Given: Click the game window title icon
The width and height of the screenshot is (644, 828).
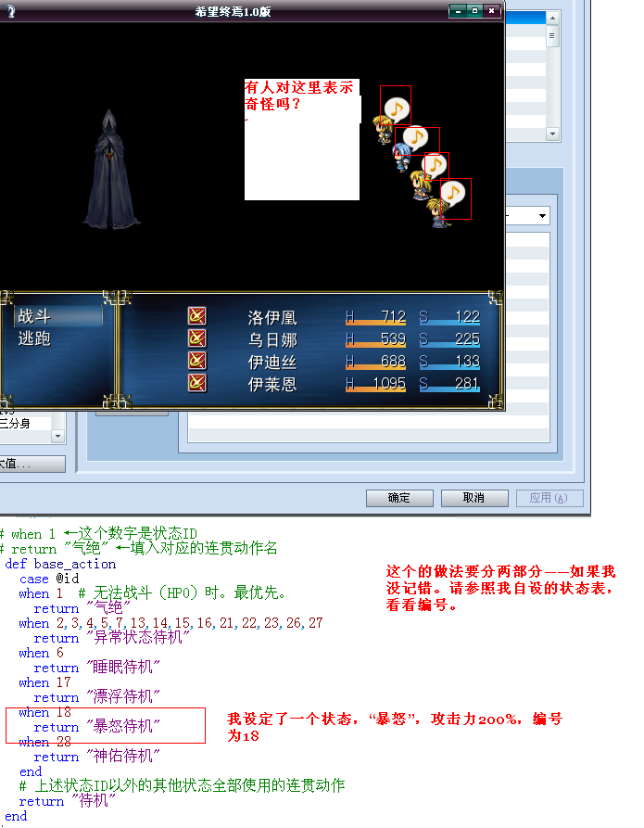Looking at the screenshot, I should click(10, 10).
